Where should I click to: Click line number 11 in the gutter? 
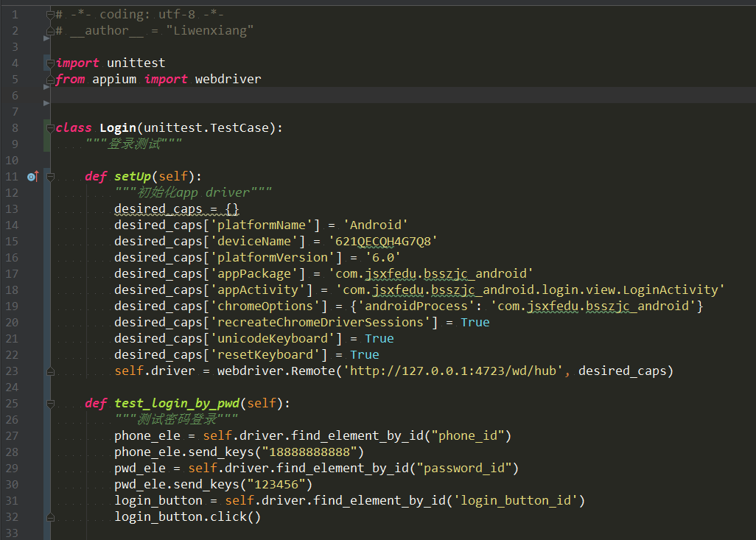pyautogui.click(x=12, y=177)
